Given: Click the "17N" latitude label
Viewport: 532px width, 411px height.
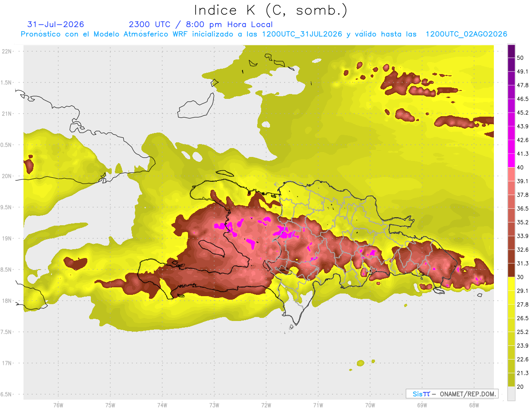Looking at the screenshot, I should tap(8, 364).
